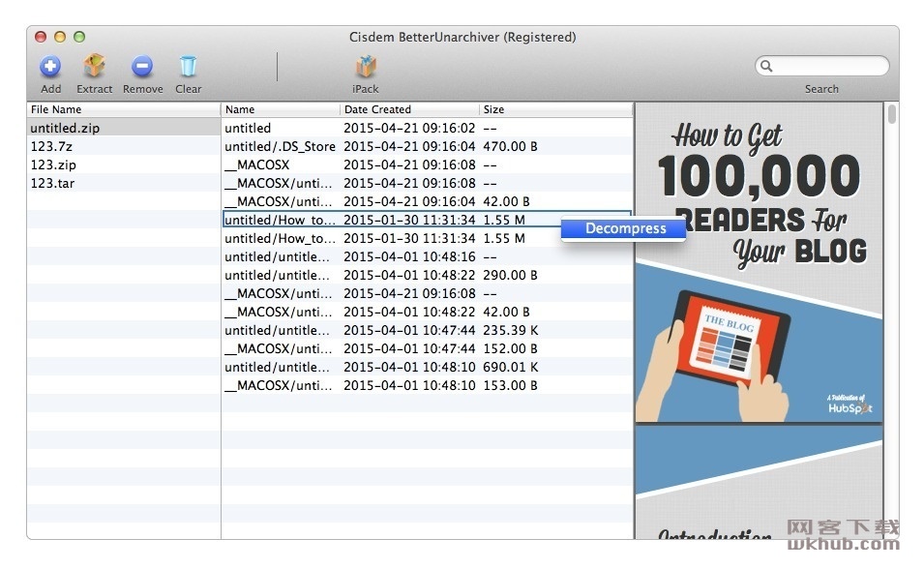Select the row sized 152.00 B

[x=428, y=348]
